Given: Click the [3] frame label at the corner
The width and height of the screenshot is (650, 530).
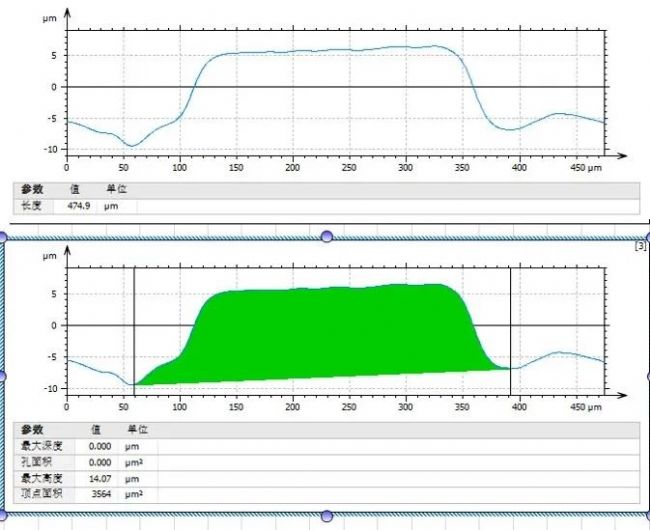Looking at the screenshot, I should point(640,246).
